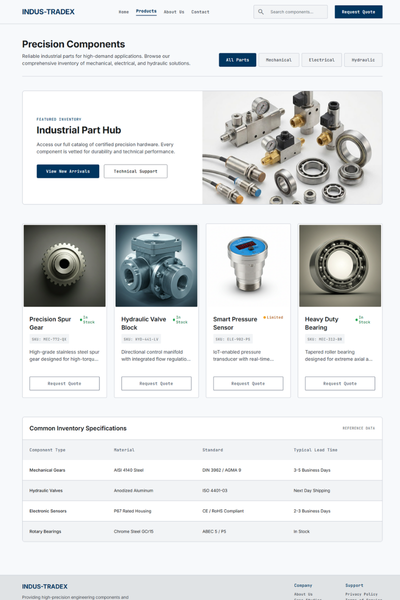Open Privacy Policy link in the footer
This screenshot has width=400, height=600.
(361, 594)
